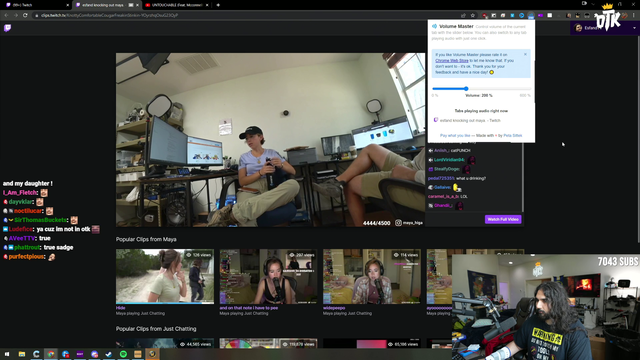Click the Chrome icon in the taskbar
Screen dimensions: 640x360
(51, 354)
